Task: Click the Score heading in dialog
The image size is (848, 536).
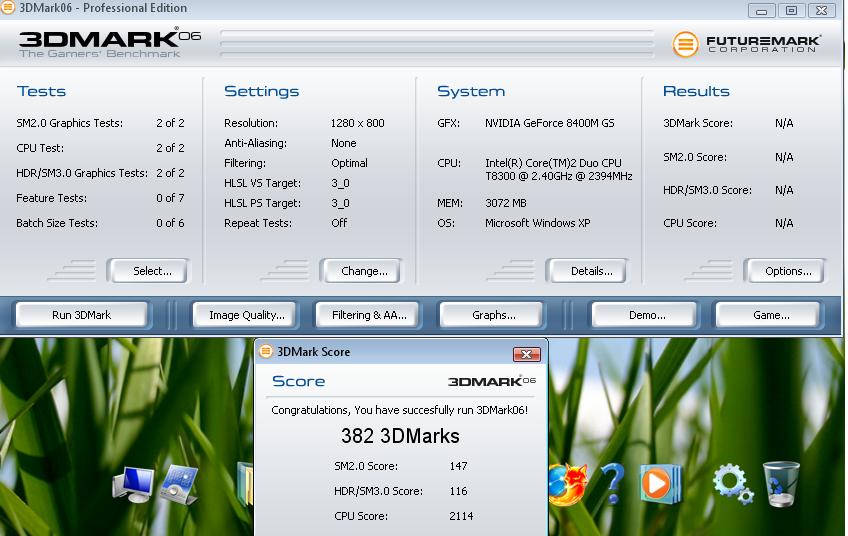Action: tap(299, 381)
